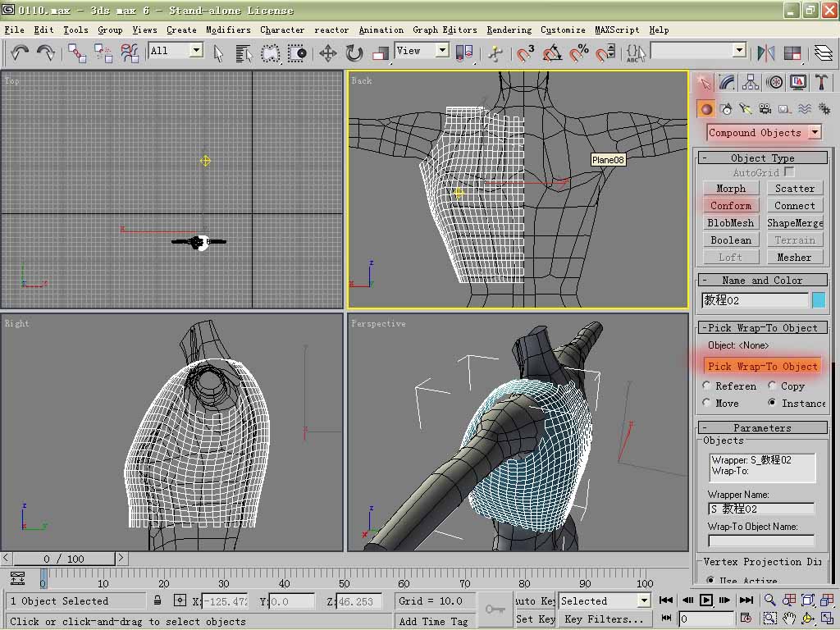Click Use Pivot Point Center icon
Image resolution: width=840 pixels, height=630 pixels.
464,53
